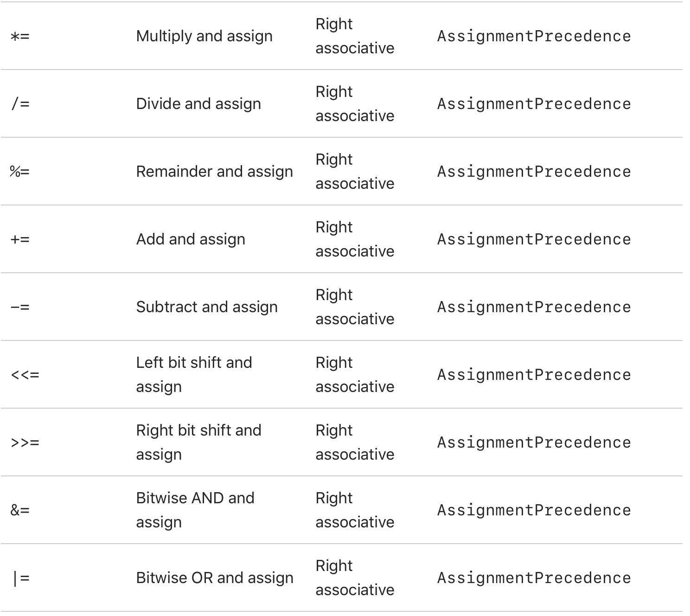690x616 pixels.
Task: Click the <<= operator symbol
Action: point(25,375)
